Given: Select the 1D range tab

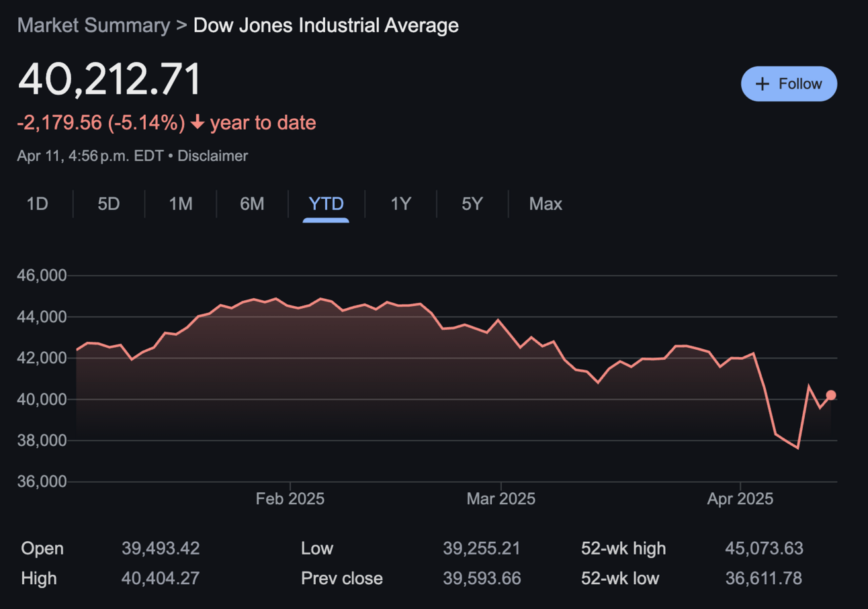Looking at the screenshot, I should coord(38,203).
